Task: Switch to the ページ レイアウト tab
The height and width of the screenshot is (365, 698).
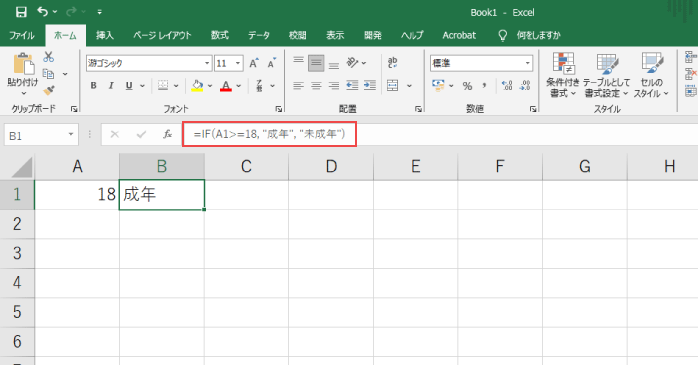Action: pos(162,35)
